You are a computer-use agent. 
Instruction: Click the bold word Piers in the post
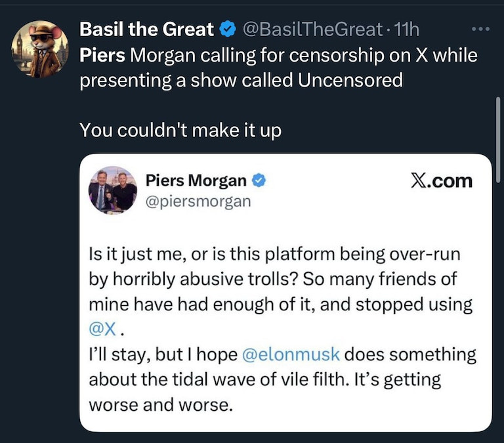[102, 55]
